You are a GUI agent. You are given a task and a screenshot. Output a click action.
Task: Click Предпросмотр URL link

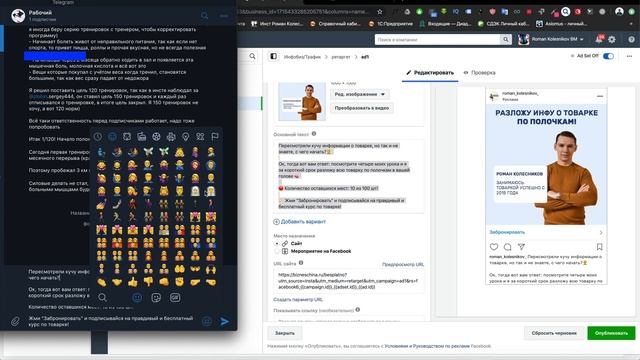coord(403,264)
